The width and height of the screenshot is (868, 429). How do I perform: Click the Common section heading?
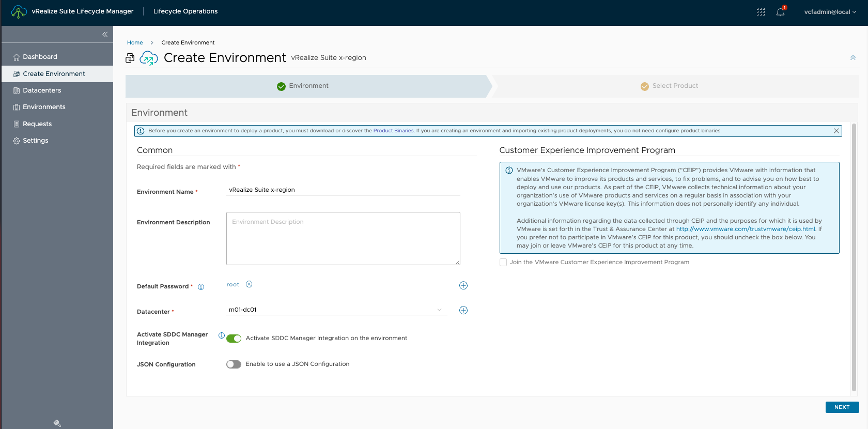click(x=155, y=150)
